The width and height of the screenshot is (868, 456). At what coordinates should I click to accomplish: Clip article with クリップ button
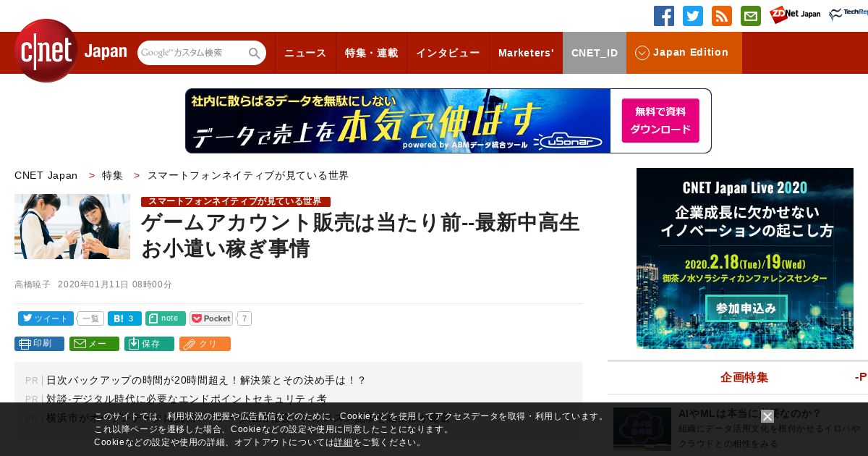coord(205,344)
